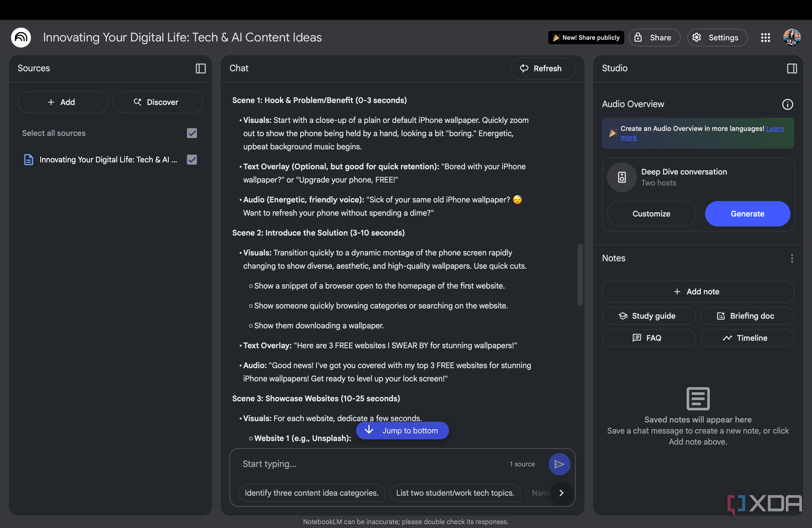Image resolution: width=812 pixels, height=528 pixels.
Task: Create a Study guide
Action: point(648,316)
